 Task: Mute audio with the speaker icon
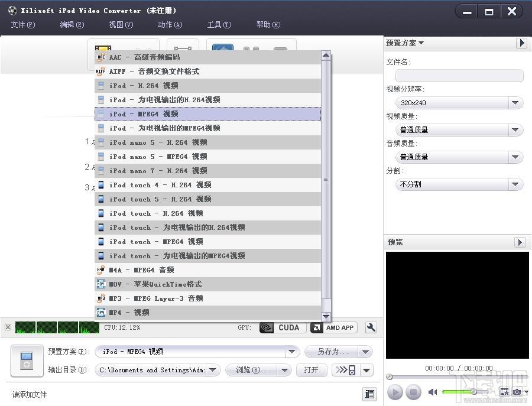click(433, 392)
